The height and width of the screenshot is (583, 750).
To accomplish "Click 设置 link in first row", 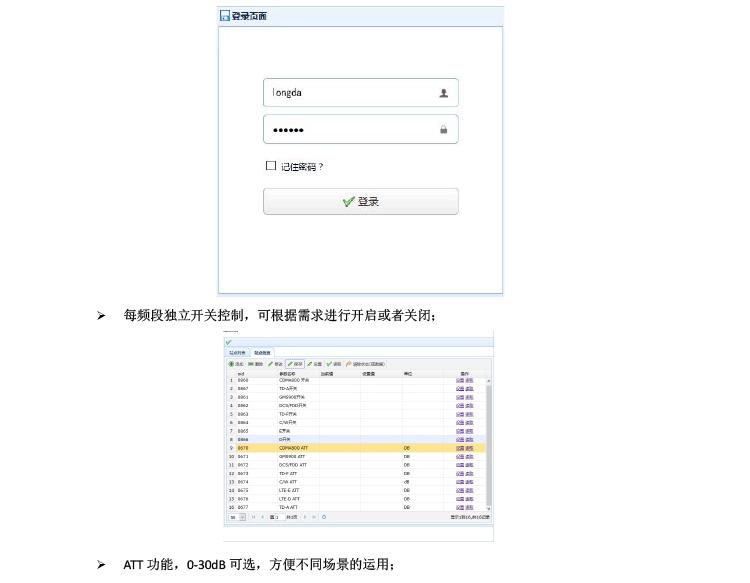I will click(460, 381).
